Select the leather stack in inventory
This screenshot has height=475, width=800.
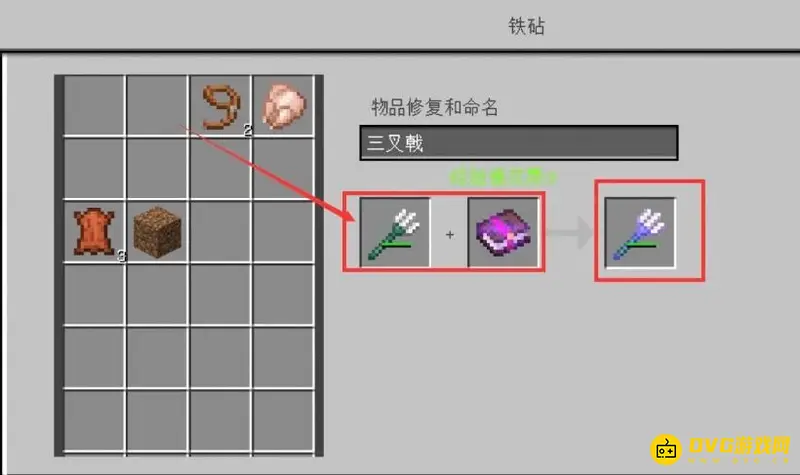[x=94, y=231]
